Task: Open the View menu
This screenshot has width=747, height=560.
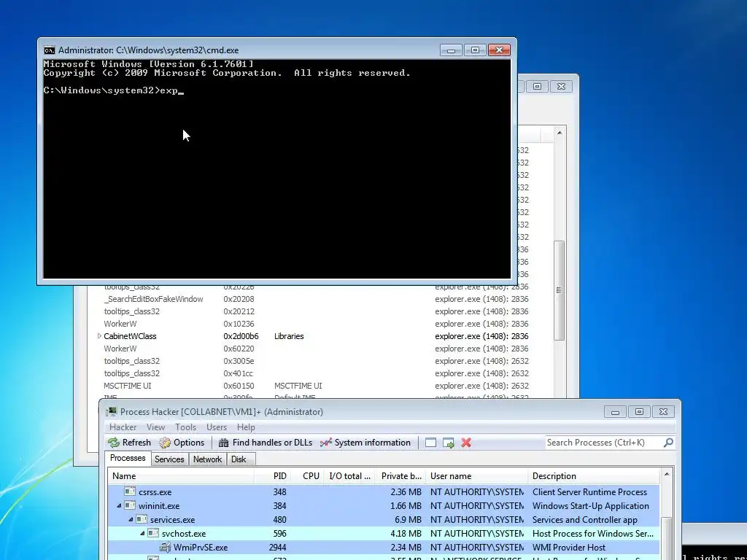Action: 155,427
